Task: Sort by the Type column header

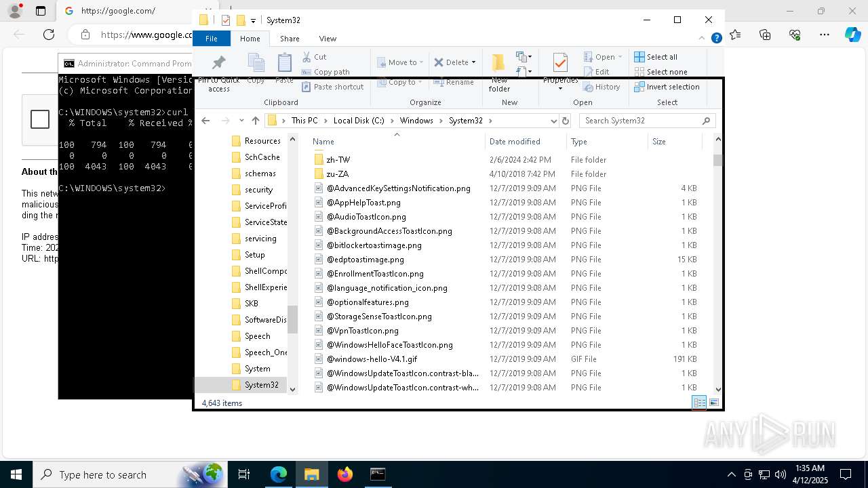Action: (607, 142)
